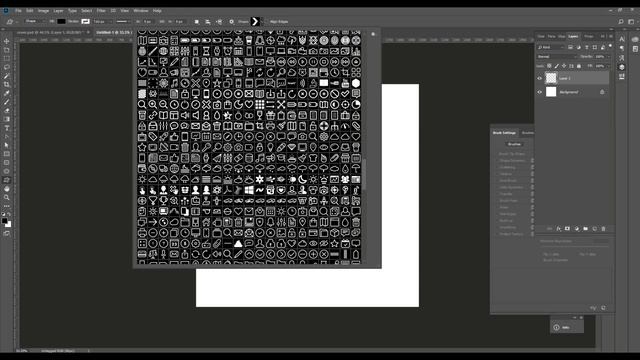
Task: Create a new layer from panel footer
Action: click(x=595, y=229)
